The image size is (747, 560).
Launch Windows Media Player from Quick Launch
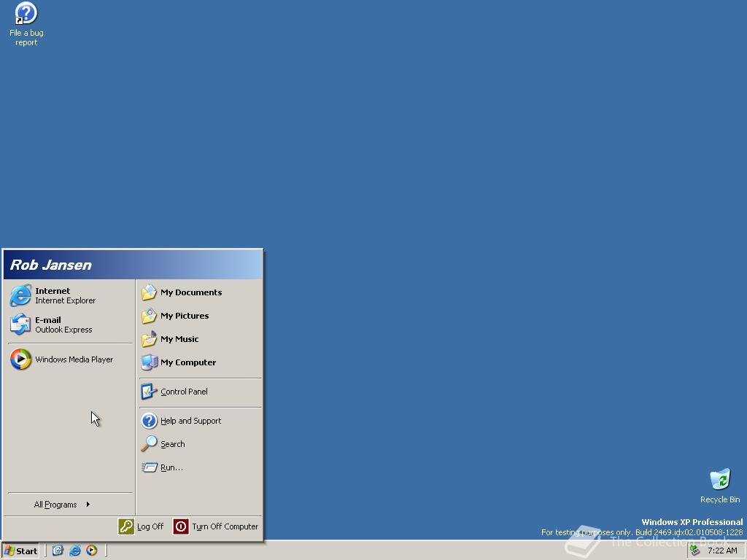(91, 551)
